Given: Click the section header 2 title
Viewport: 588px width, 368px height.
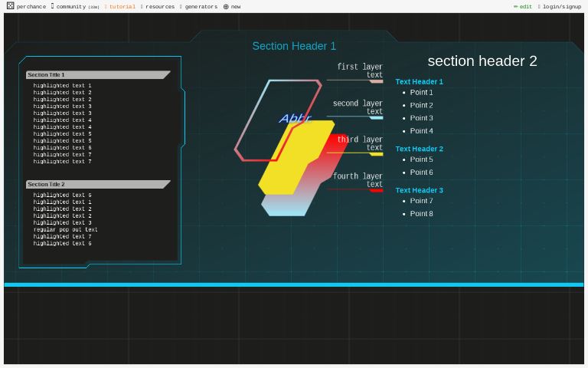Looking at the screenshot, I should click(482, 61).
